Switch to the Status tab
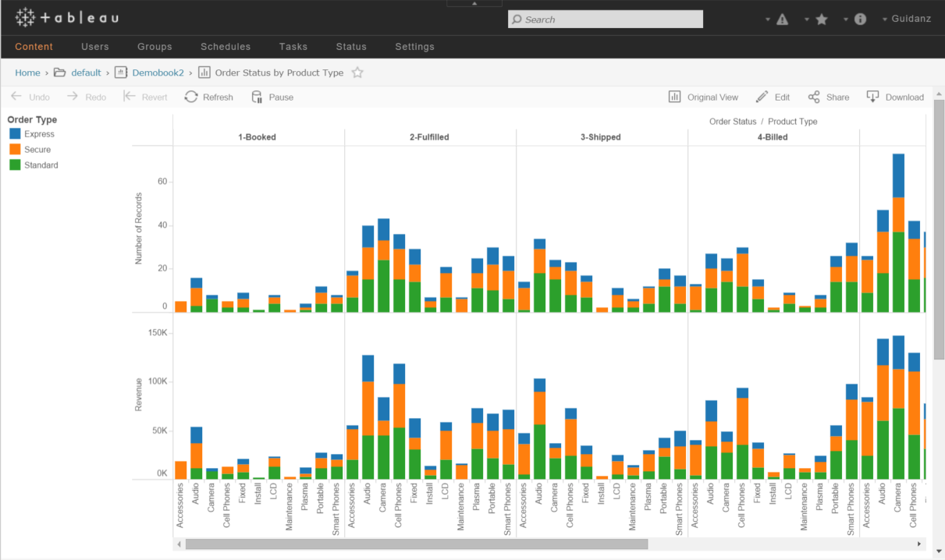 point(351,47)
